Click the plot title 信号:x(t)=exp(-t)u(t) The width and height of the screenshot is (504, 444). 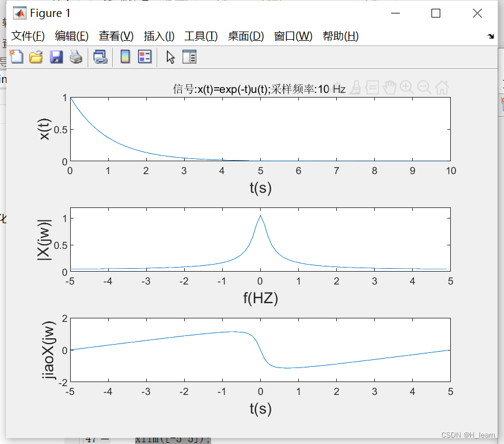tap(259, 89)
